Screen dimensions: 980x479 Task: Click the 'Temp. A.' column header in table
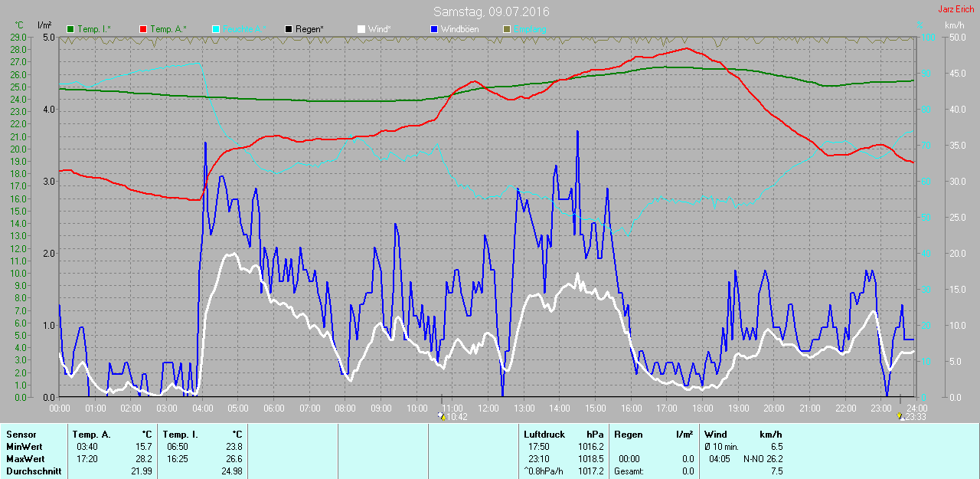tap(91, 435)
